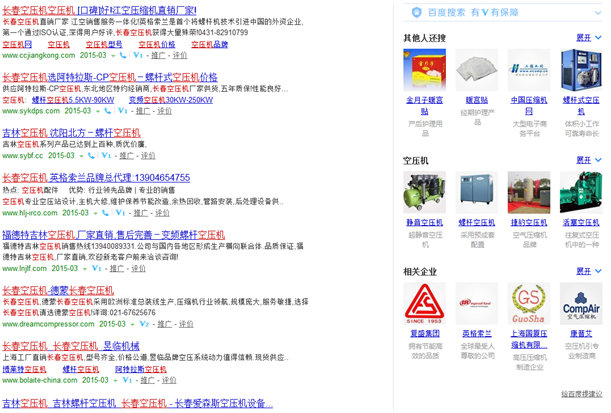Open the 螺杆式空压机 blue machine thumbnail
Image resolution: width=611 pixels, height=413 pixels.
click(581, 70)
